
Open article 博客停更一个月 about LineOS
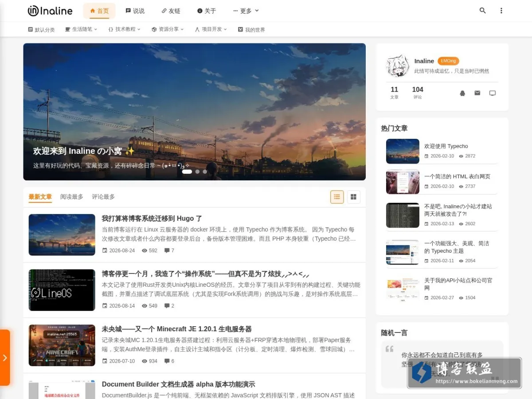click(206, 274)
